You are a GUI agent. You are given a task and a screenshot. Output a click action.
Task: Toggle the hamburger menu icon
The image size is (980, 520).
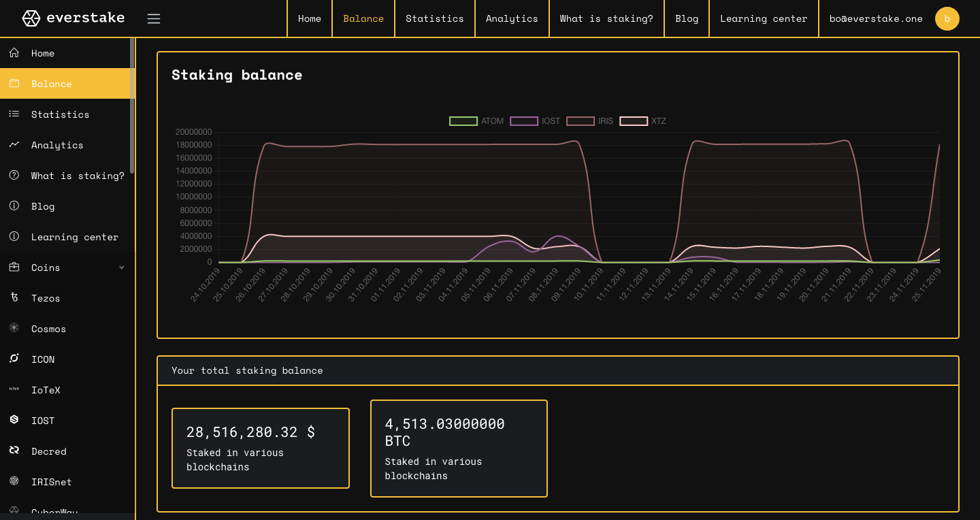[154, 19]
